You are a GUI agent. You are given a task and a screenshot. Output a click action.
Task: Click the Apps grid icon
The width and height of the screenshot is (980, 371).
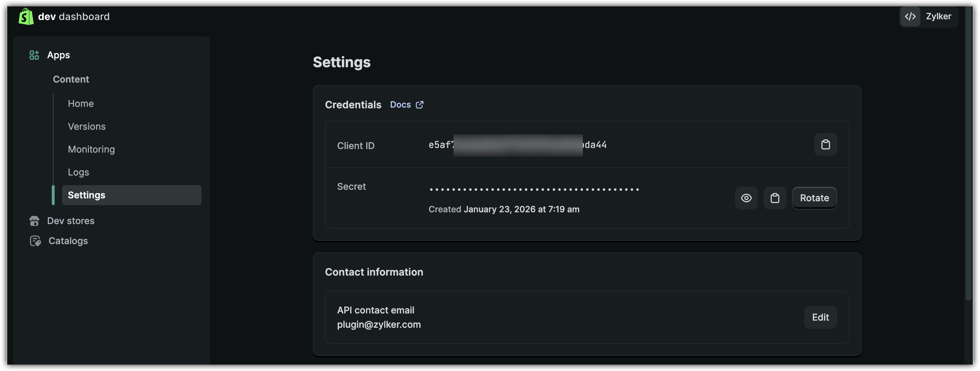(34, 55)
